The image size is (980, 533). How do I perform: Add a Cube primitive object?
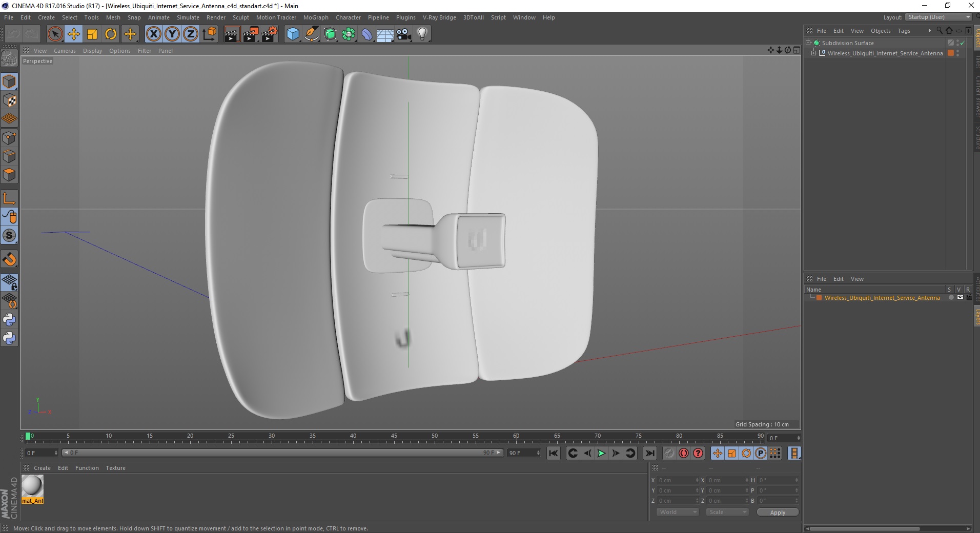tap(293, 34)
